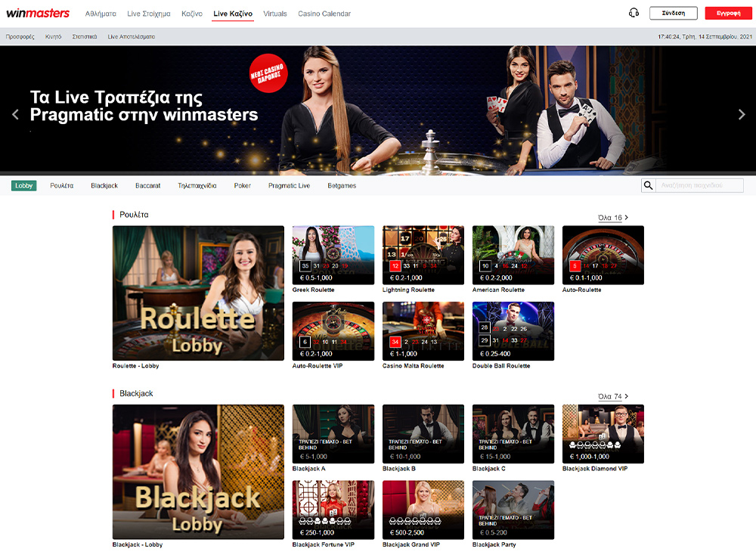
Task: Click the winmasters logo
Action: click(38, 14)
